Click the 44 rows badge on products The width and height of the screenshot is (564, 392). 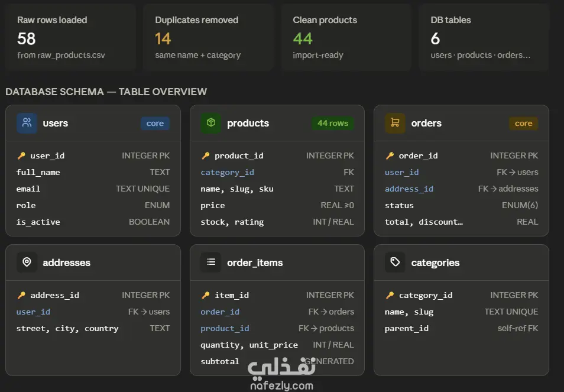click(333, 124)
